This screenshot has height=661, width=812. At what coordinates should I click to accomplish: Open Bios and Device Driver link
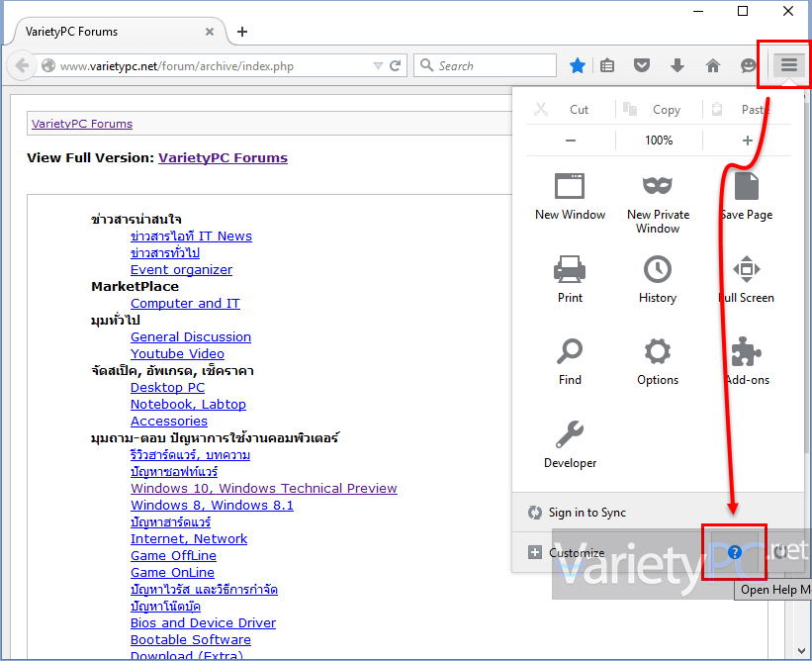(x=203, y=622)
